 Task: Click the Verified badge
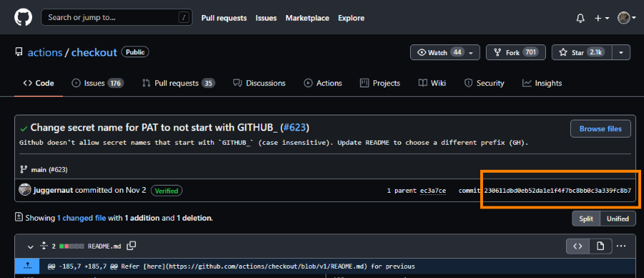pyautogui.click(x=167, y=191)
